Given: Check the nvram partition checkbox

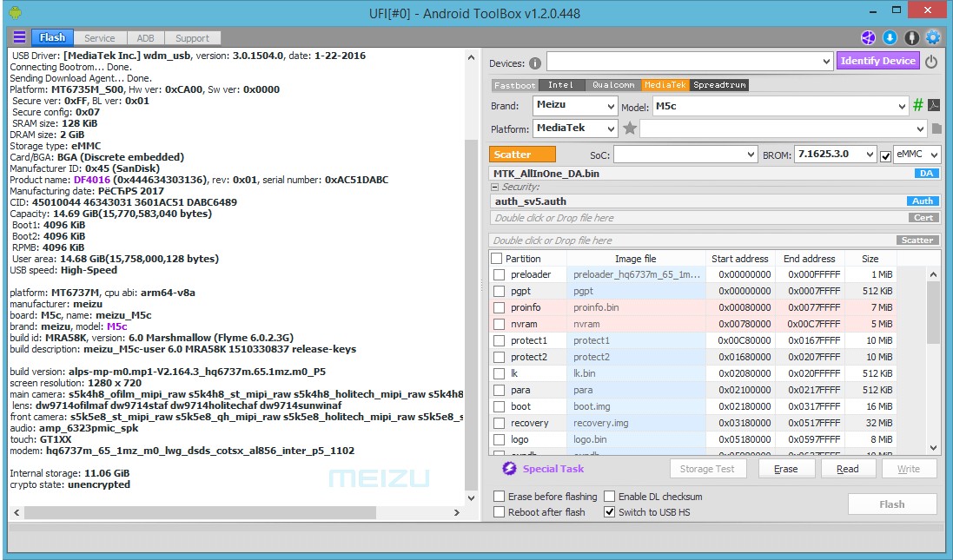Looking at the screenshot, I should 499,324.
